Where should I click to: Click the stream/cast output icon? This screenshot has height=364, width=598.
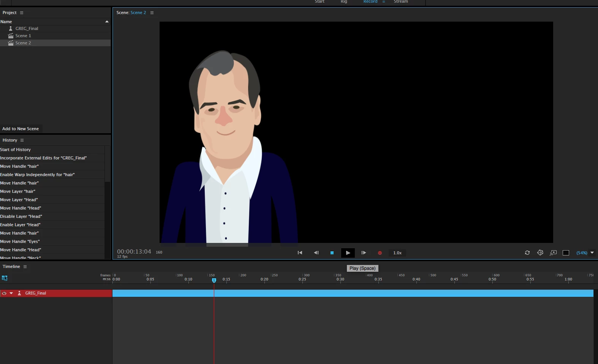click(553, 253)
